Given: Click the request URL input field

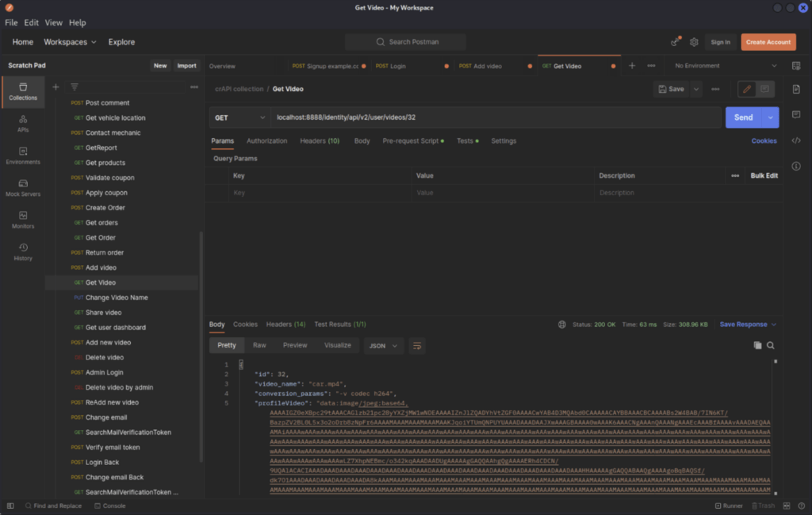Looking at the screenshot, I should coord(492,117).
